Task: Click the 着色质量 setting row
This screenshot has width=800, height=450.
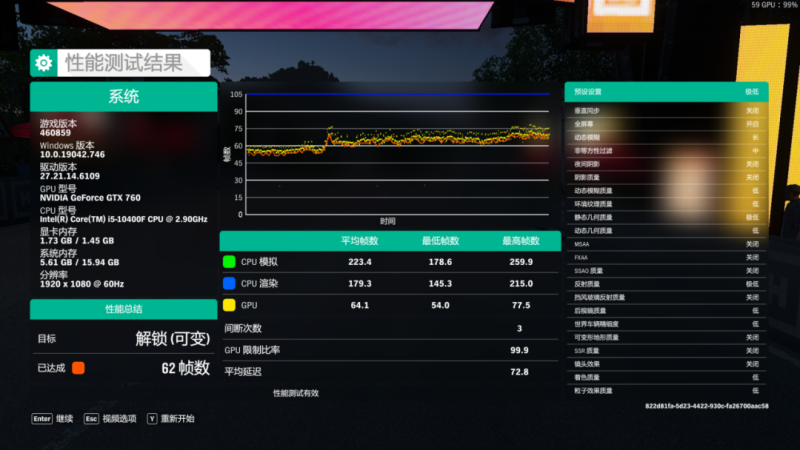Action: point(666,378)
